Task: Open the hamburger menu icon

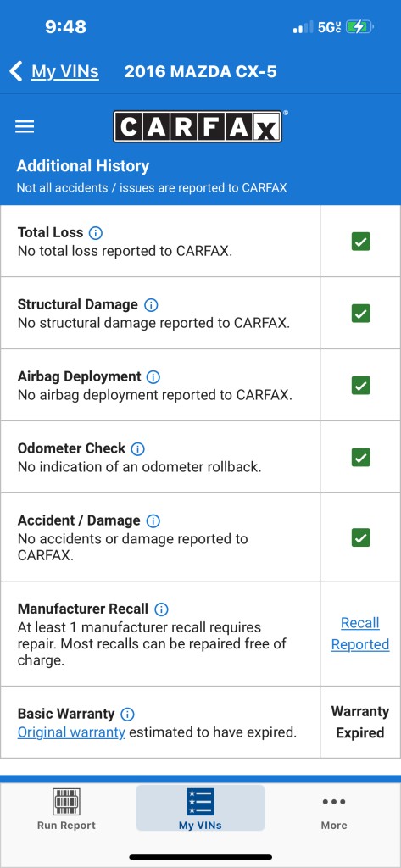Action: [25, 127]
